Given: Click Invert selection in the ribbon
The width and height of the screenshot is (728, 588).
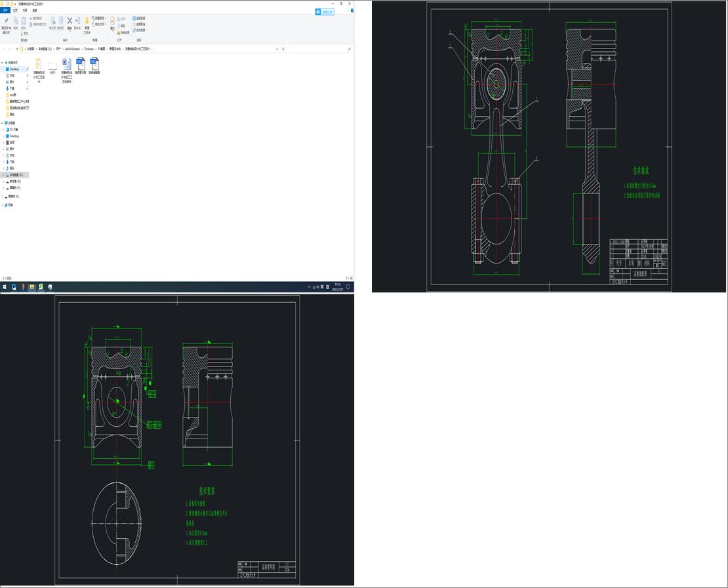Looking at the screenshot, I should point(139,30).
